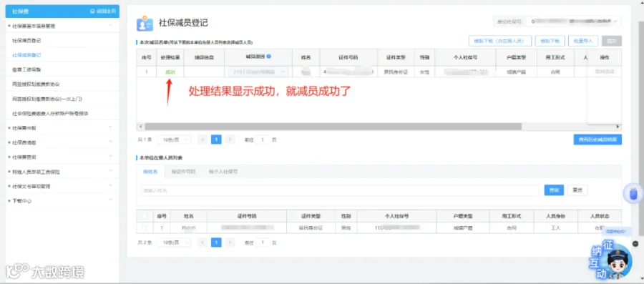Go to next page in lower table
Viewport: 644px width, 284px height.
click(x=230, y=243)
